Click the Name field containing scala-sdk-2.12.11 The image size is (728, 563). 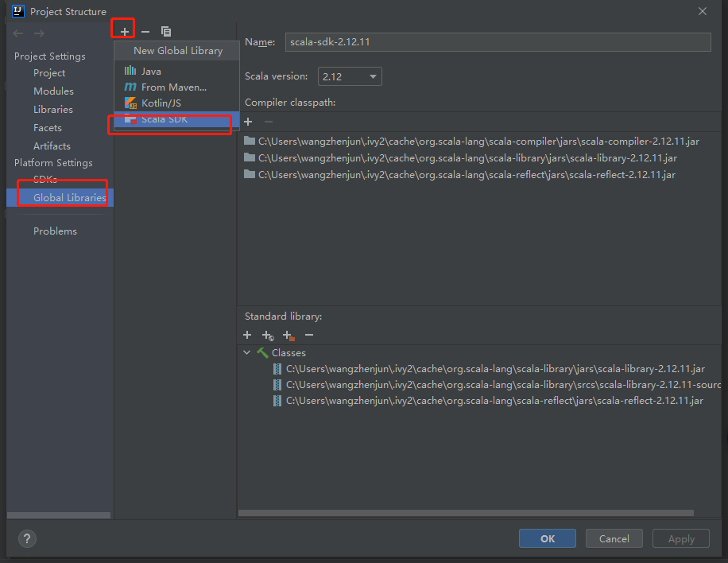coord(498,42)
